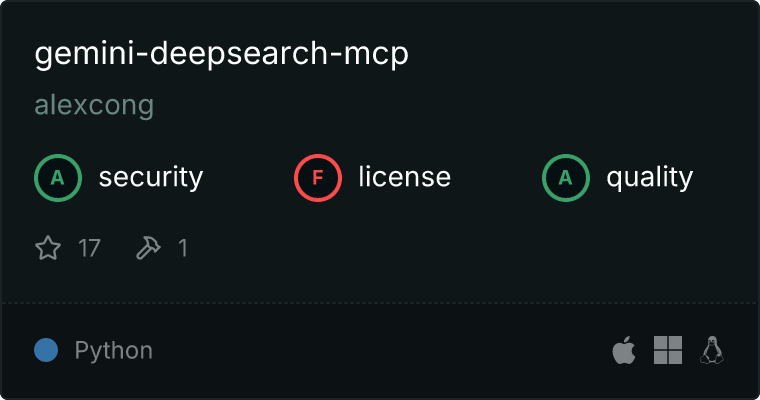The image size is (760, 400).
Task: Open the gemini-deepsearch-mcp title link
Action: point(222,54)
